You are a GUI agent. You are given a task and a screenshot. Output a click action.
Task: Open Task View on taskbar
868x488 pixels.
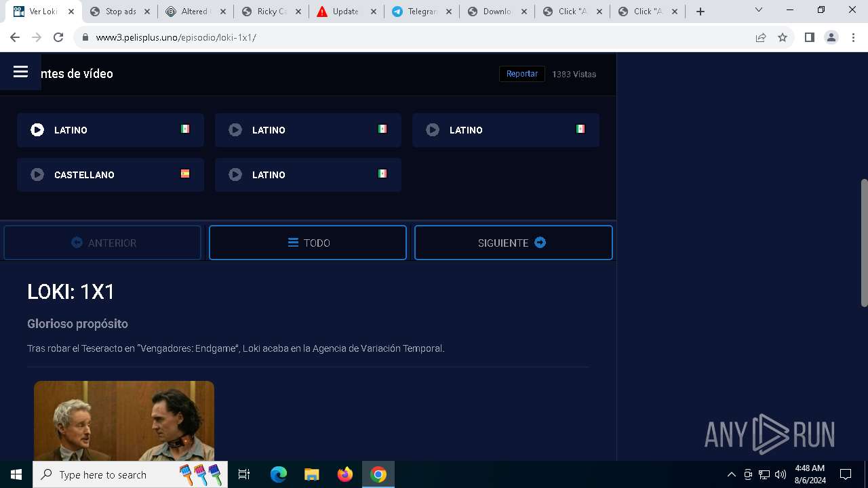pos(245,474)
